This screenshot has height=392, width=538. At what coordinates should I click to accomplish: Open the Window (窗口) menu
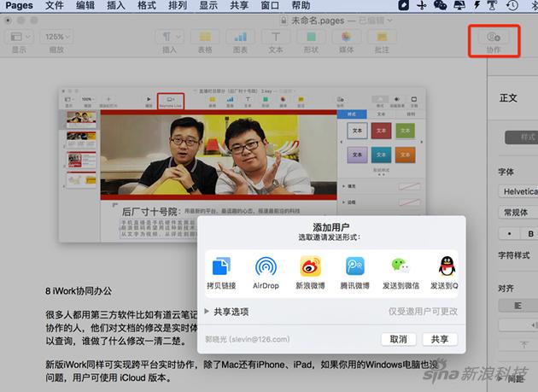pos(270,5)
